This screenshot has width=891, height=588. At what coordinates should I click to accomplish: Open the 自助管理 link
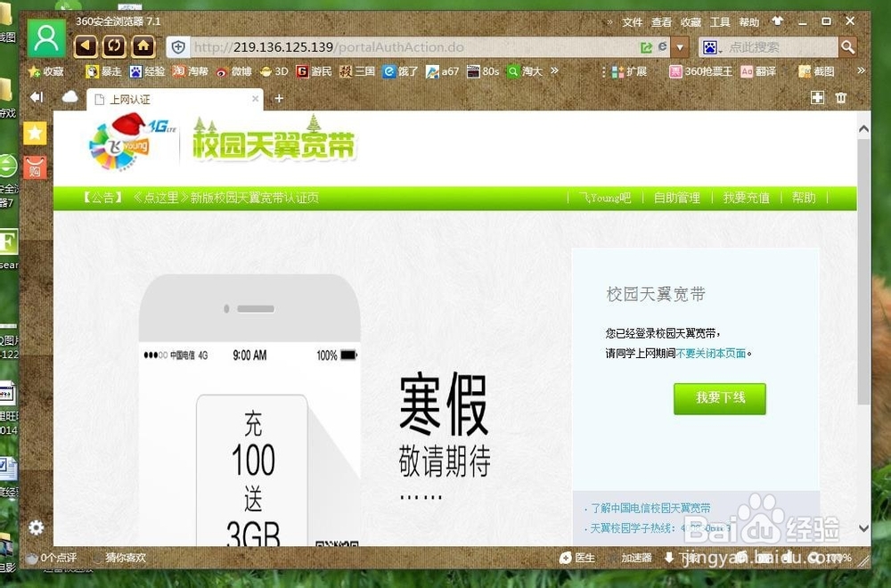tap(677, 198)
